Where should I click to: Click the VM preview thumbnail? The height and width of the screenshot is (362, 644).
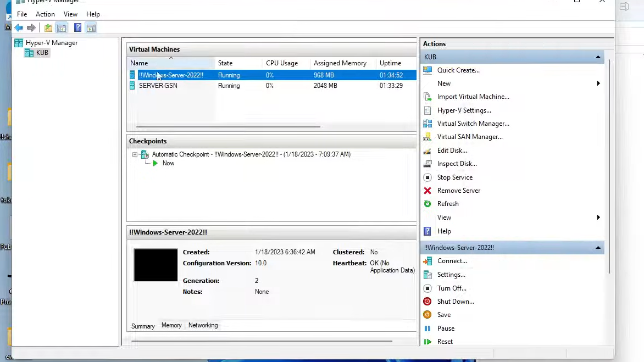[x=156, y=265]
